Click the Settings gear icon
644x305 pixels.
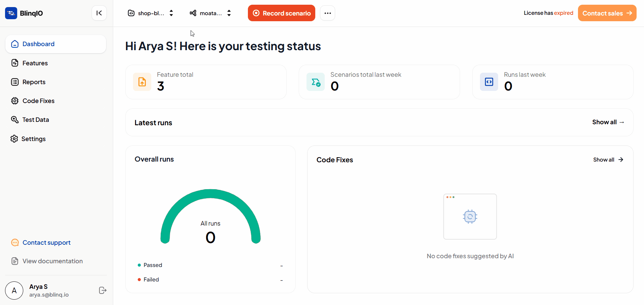click(14, 139)
